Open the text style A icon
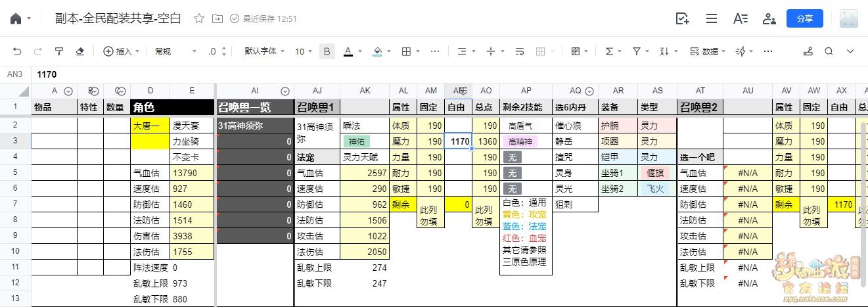This screenshot has height=307, width=868. click(741, 18)
